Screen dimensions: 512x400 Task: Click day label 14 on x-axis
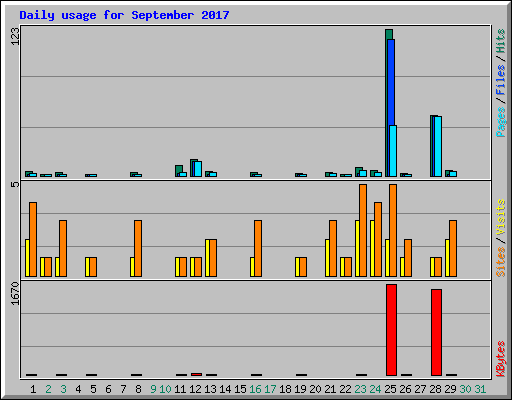(x=225, y=389)
